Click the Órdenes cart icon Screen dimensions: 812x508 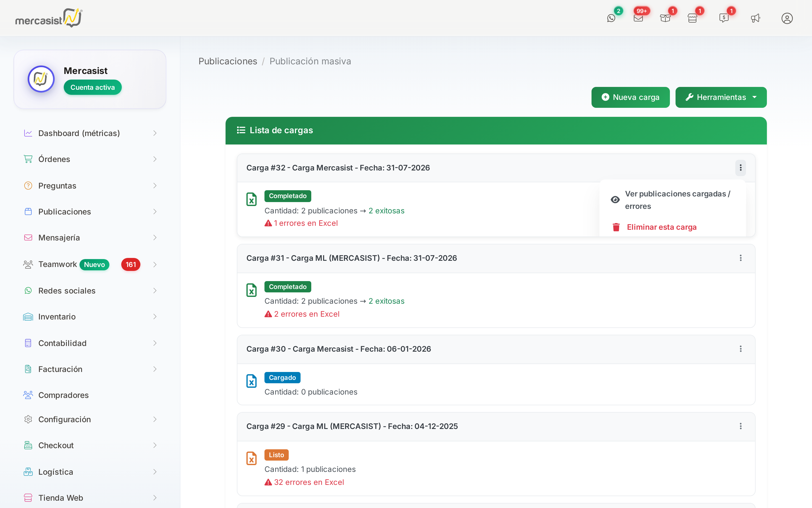pos(28,159)
